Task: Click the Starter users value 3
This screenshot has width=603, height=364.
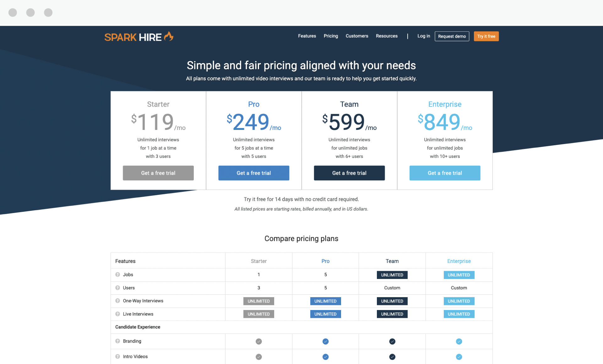Action: pyautogui.click(x=259, y=288)
